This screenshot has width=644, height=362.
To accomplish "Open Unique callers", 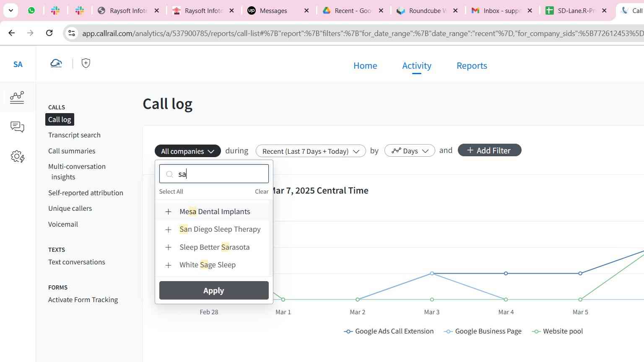I will (x=70, y=208).
